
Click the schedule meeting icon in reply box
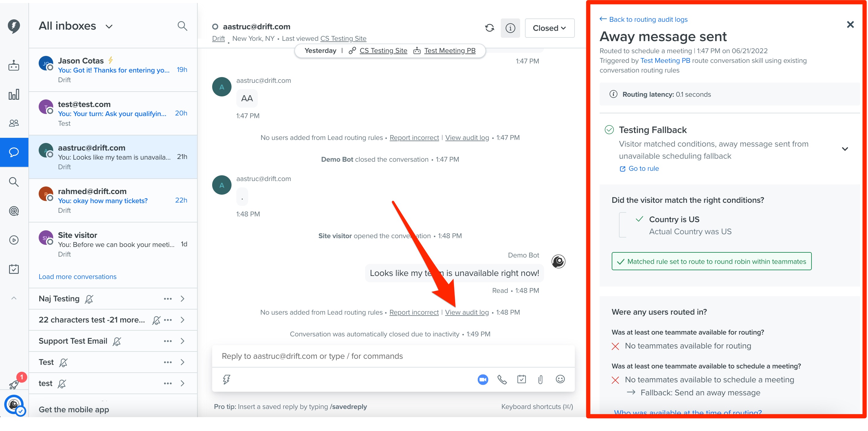tap(521, 379)
